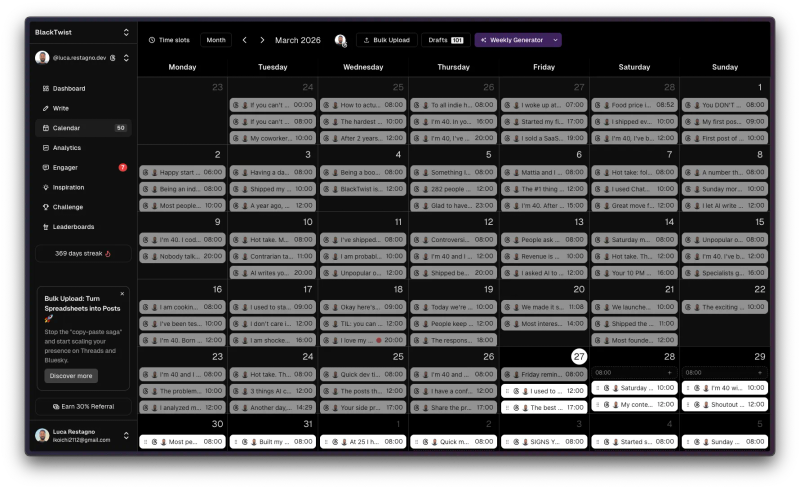Click the Dashboard grid icon
The image size is (800, 489).
[46, 88]
